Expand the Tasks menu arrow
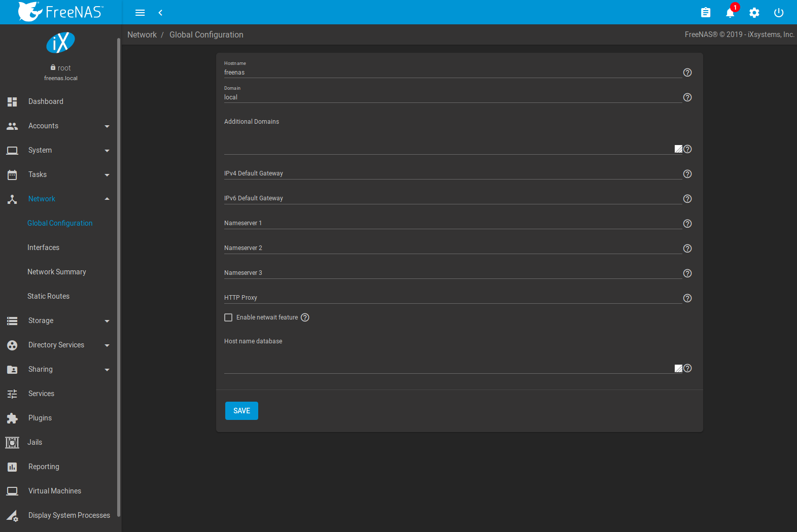The image size is (797, 532). pyautogui.click(x=107, y=175)
